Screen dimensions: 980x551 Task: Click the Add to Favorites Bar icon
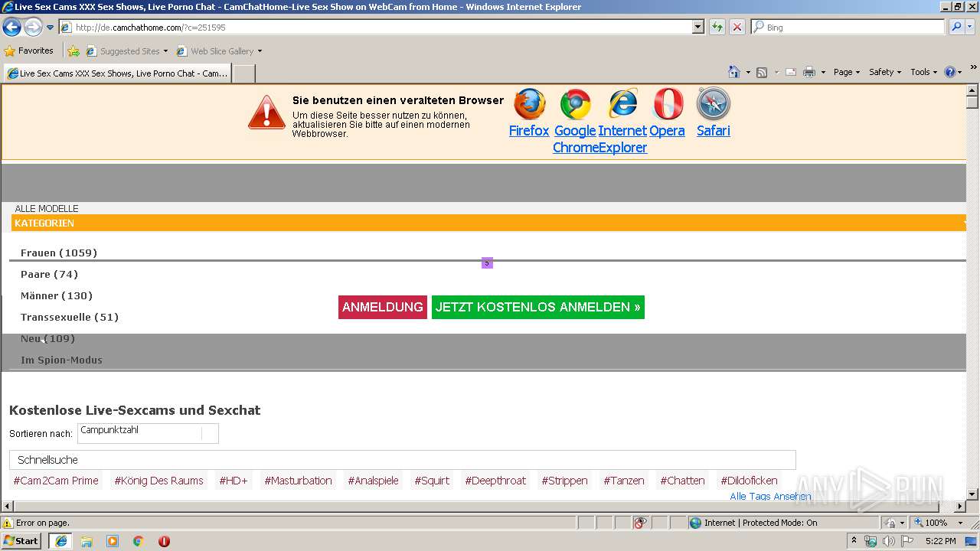point(73,51)
